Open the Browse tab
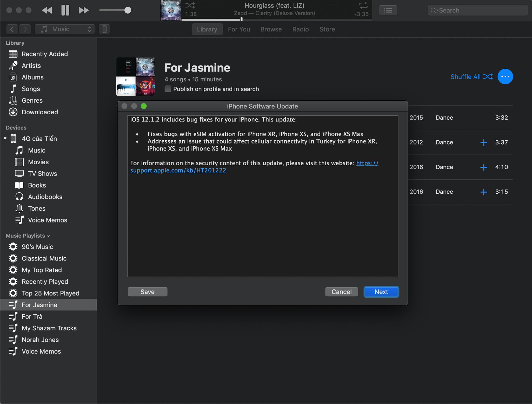Image resolution: width=532 pixels, height=404 pixels. click(x=271, y=29)
